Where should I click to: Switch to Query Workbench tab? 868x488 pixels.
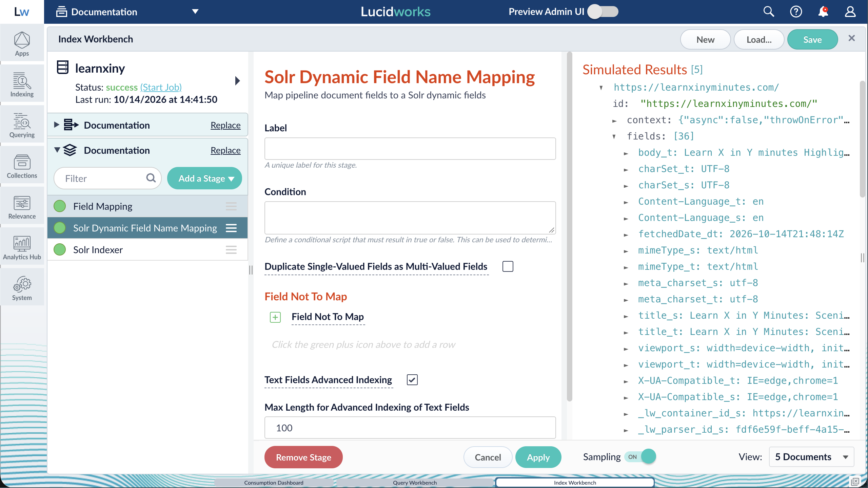tap(415, 483)
